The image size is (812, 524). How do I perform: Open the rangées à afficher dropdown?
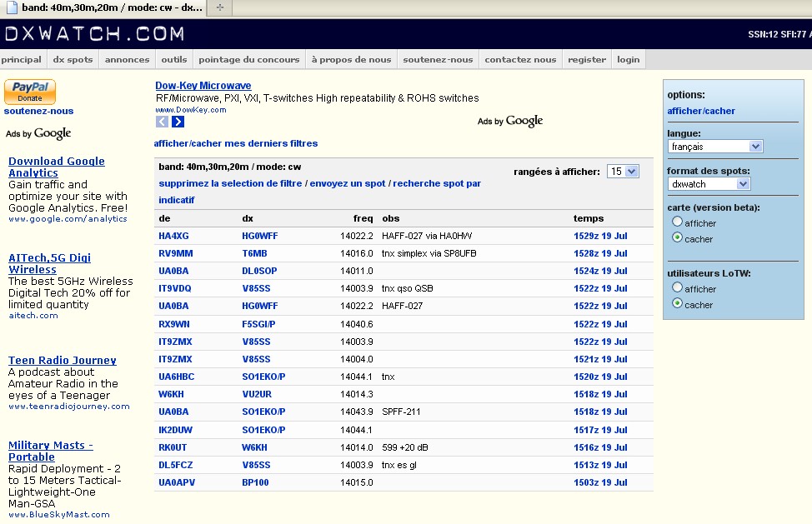click(x=623, y=172)
